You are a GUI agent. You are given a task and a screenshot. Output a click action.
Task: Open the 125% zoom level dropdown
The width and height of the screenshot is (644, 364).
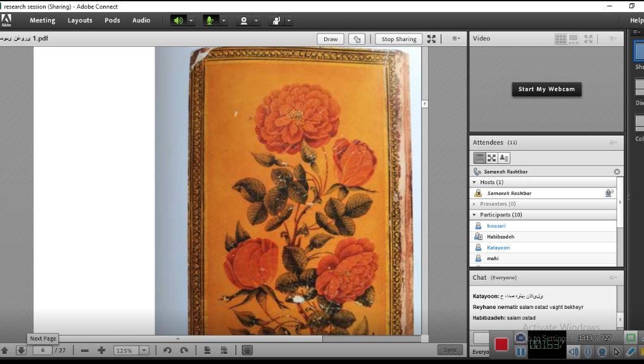pyautogui.click(x=144, y=351)
